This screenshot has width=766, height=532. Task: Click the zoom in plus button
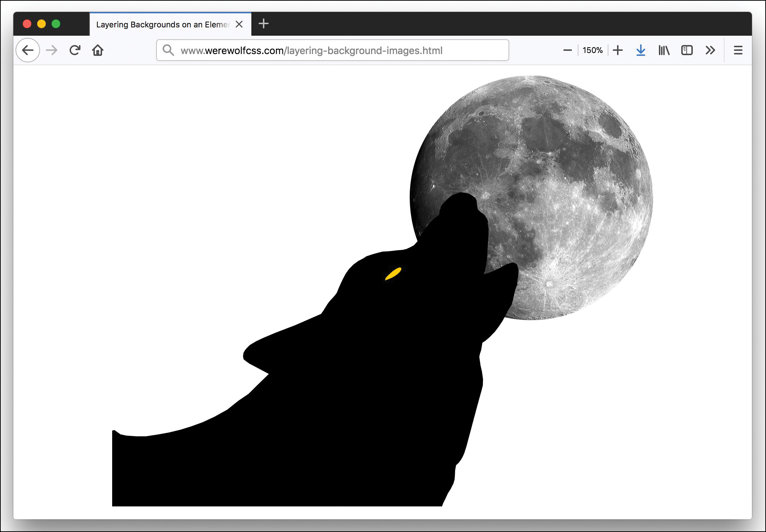617,50
